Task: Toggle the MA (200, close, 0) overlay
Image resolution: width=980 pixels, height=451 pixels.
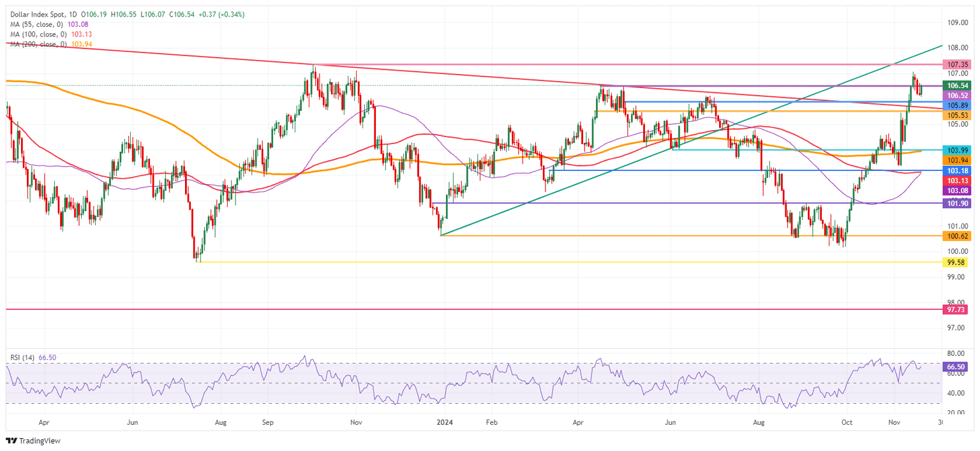Action: (x=40, y=45)
